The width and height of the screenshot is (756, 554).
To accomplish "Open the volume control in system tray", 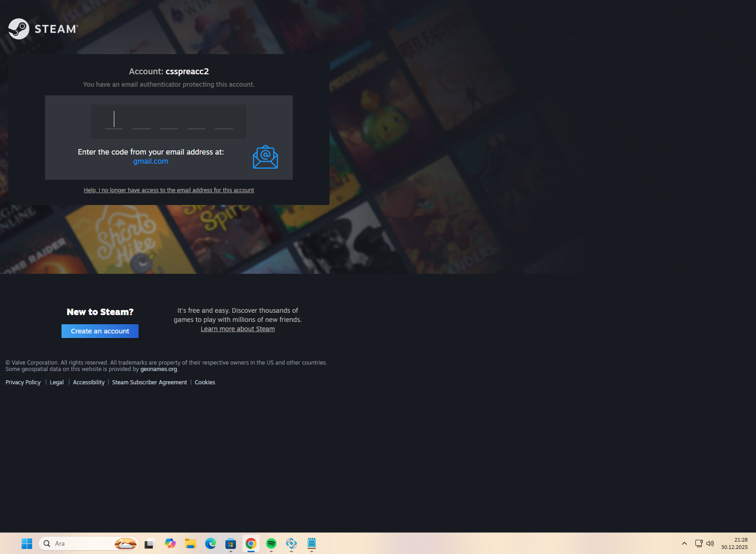I will click(710, 543).
